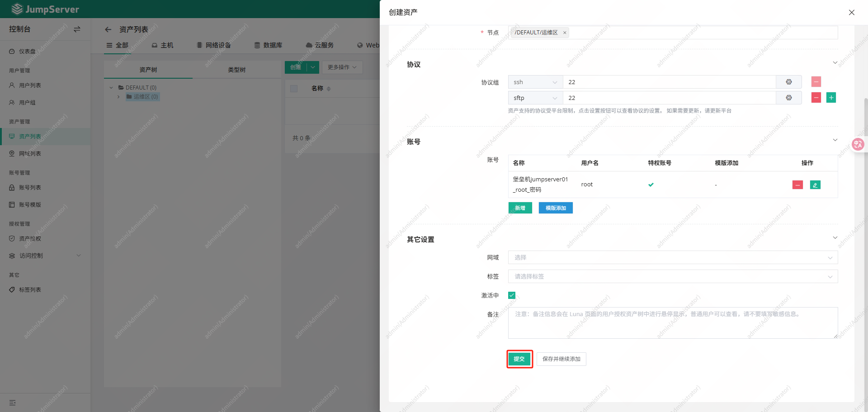
Task: Collapse the 其它设置 section
Action: click(x=835, y=238)
